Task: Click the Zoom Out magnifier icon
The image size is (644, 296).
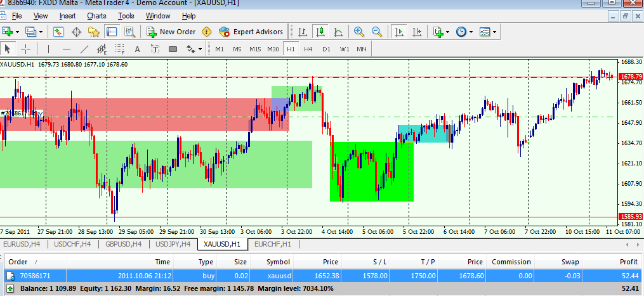Action: pos(376,31)
